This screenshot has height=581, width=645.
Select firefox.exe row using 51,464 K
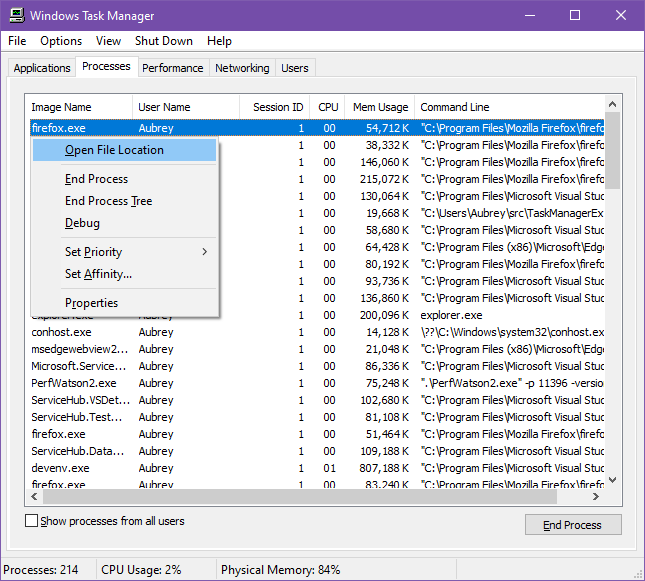click(317, 434)
